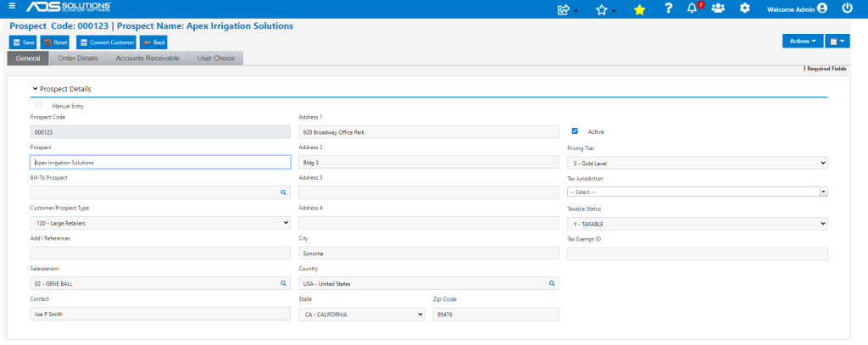Click Address 2 field Bldg 3
This screenshot has width=868, height=345.
[x=428, y=162]
